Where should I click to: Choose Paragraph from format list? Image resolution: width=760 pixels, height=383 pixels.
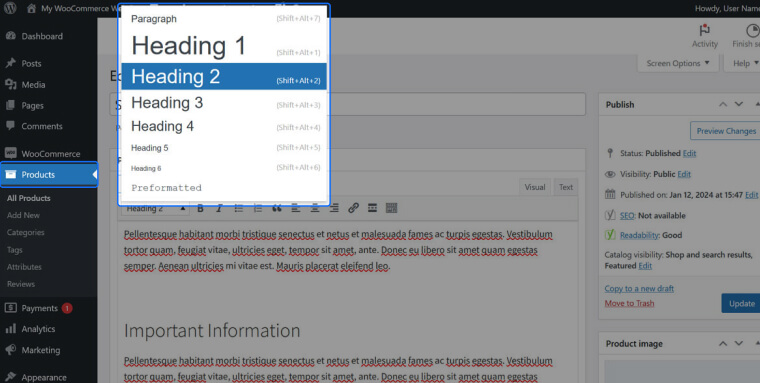[224, 19]
